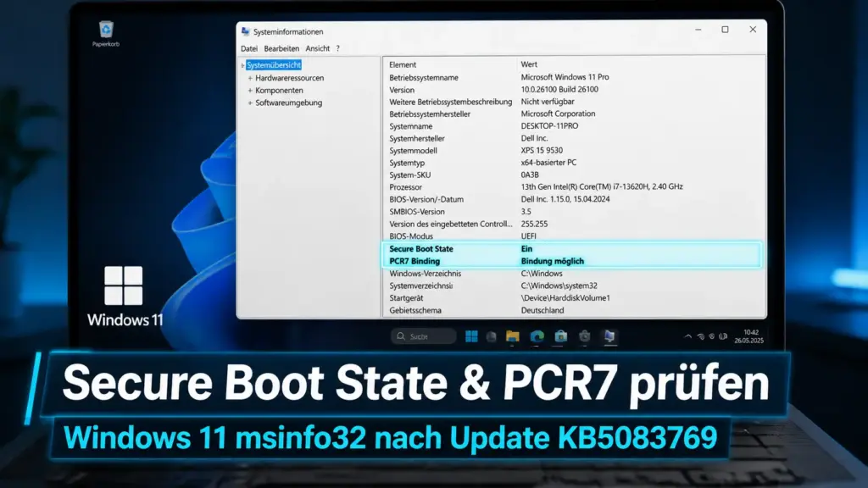Select the Systemhersteller row label
The height and width of the screenshot is (488, 868).
tap(417, 138)
